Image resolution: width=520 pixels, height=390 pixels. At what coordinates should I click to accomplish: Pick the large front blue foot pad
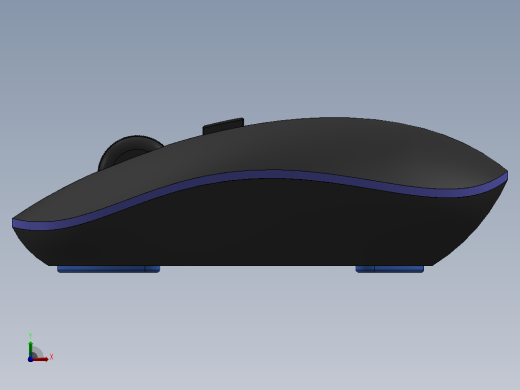click(101, 269)
